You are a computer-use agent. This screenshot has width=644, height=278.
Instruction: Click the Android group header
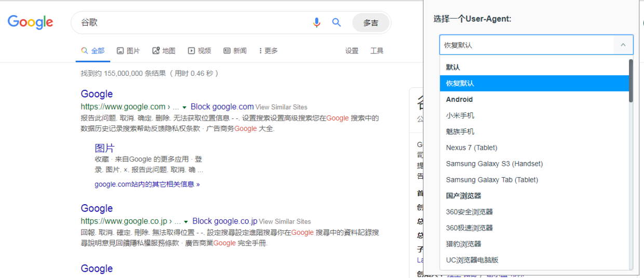[459, 99]
